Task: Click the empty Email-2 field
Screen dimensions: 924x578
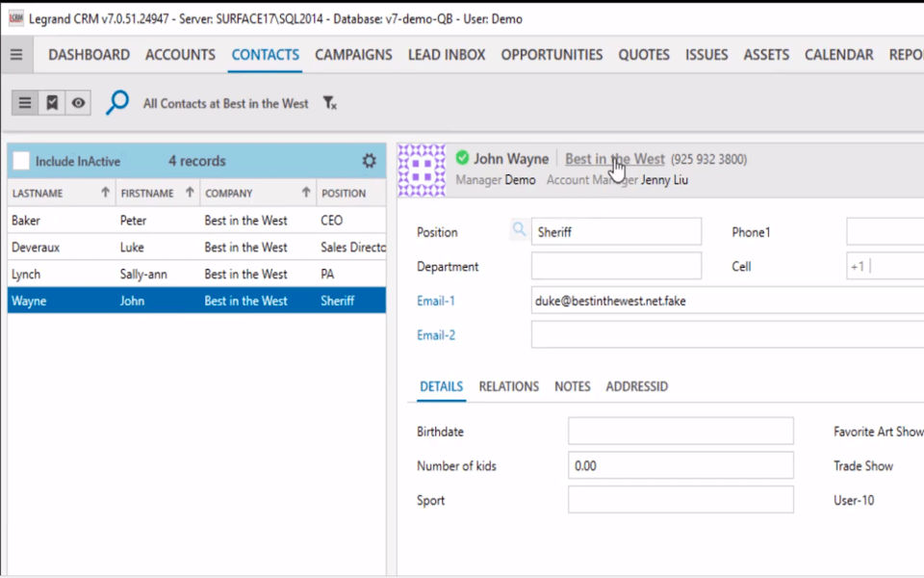Action: coord(728,334)
